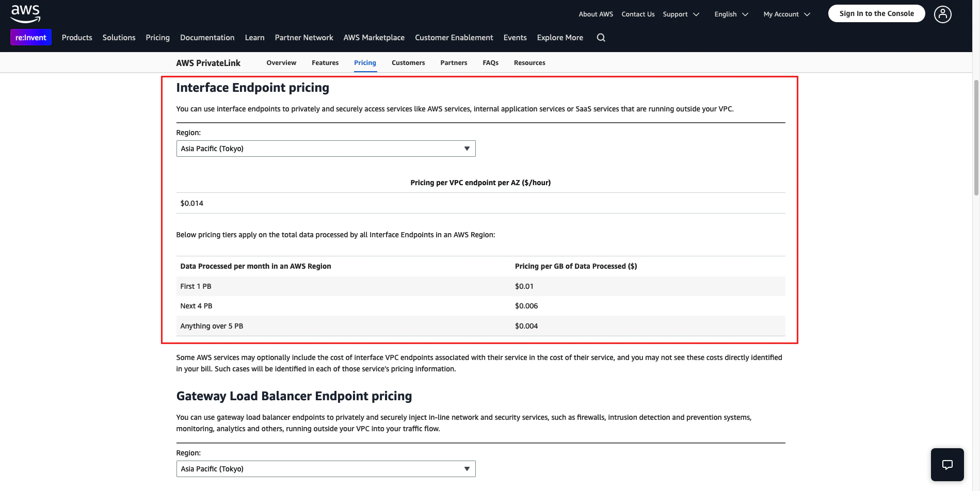This screenshot has height=491, width=980.
Task: Click the user profile avatar icon
Action: pyautogui.click(x=942, y=14)
